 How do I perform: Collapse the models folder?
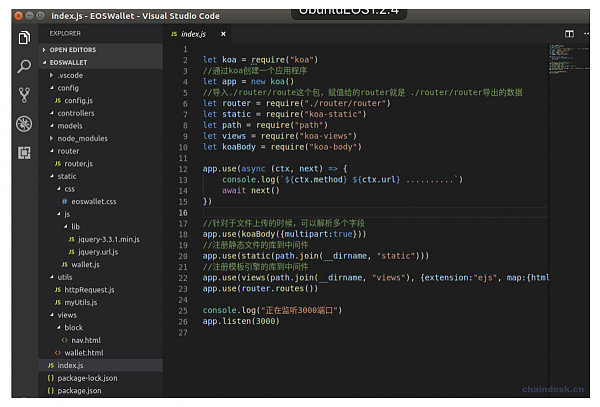[101, 126]
